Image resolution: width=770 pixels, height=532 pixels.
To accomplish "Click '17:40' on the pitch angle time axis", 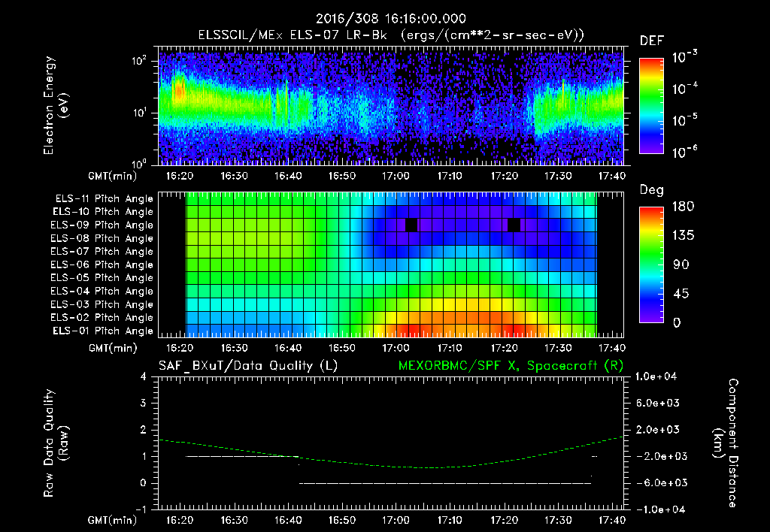I will click(x=612, y=348).
